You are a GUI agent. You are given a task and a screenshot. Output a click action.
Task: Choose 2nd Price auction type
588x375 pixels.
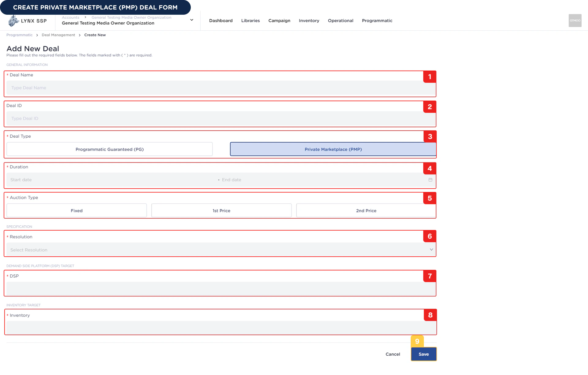coord(366,210)
